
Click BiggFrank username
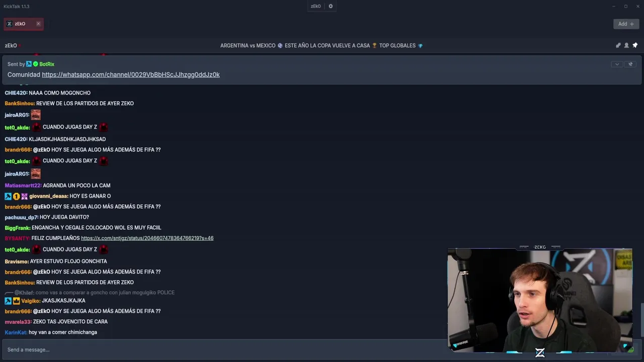pos(17,228)
